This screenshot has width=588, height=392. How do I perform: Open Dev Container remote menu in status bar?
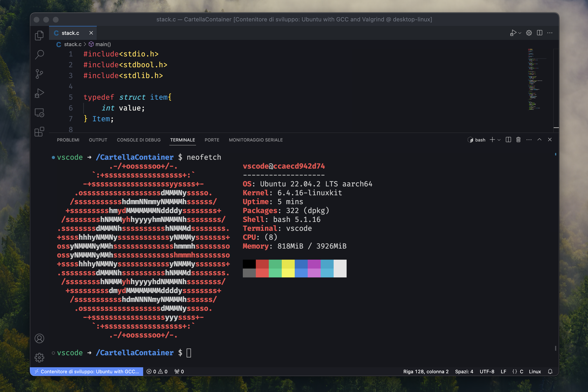pos(87,372)
